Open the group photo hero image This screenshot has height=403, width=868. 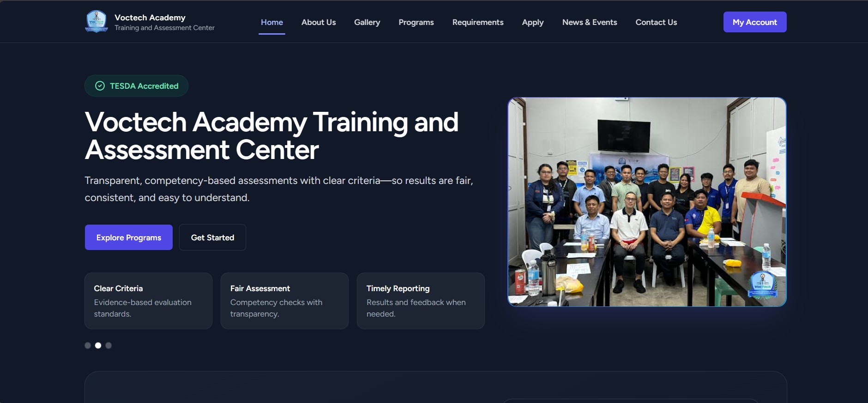(646, 201)
